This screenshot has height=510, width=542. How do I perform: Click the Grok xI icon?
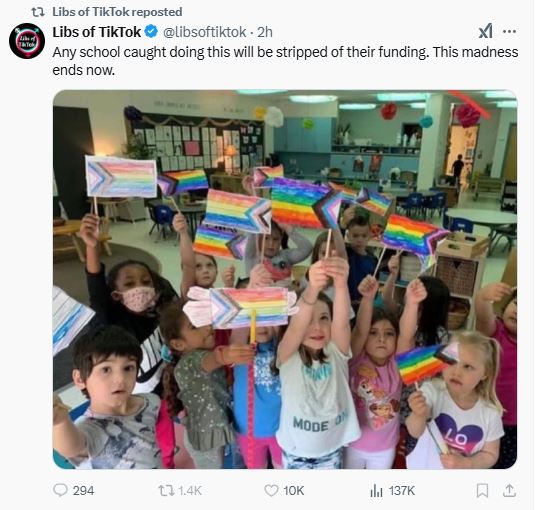coord(486,31)
